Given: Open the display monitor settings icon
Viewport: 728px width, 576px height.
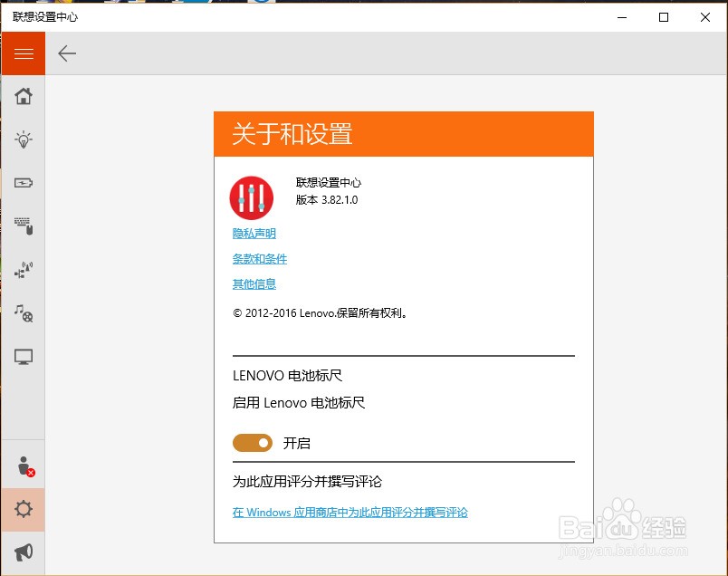Looking at the screenshot, I should (x=24, y=357).
